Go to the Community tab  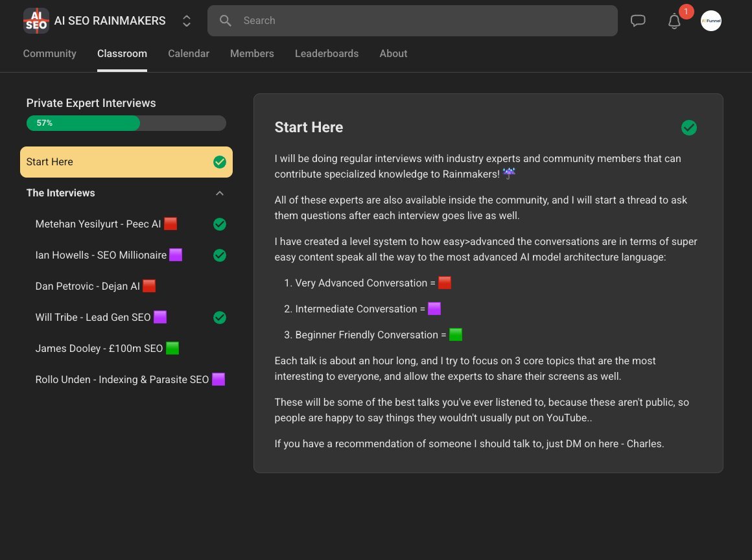[x=49, y=54]
